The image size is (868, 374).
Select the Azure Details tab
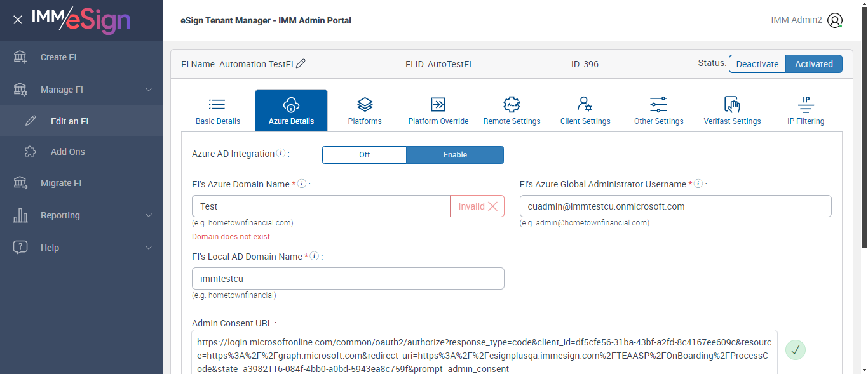tap(291, 110)
